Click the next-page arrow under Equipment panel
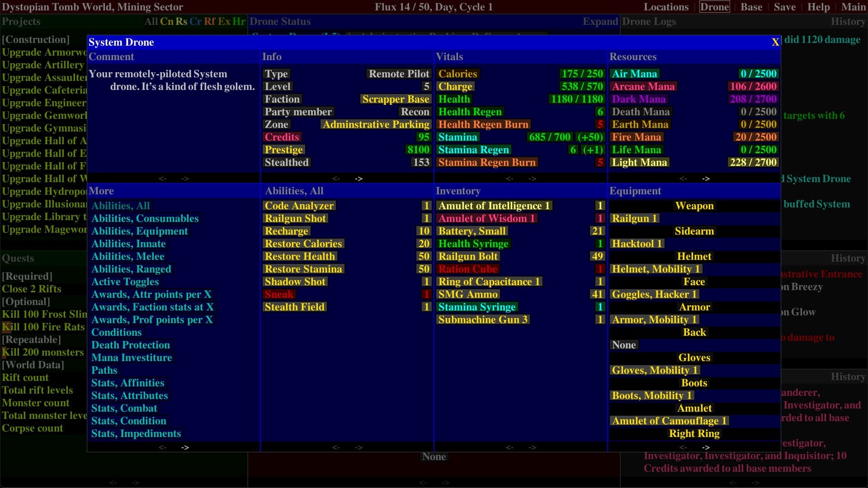 [706, 448]
